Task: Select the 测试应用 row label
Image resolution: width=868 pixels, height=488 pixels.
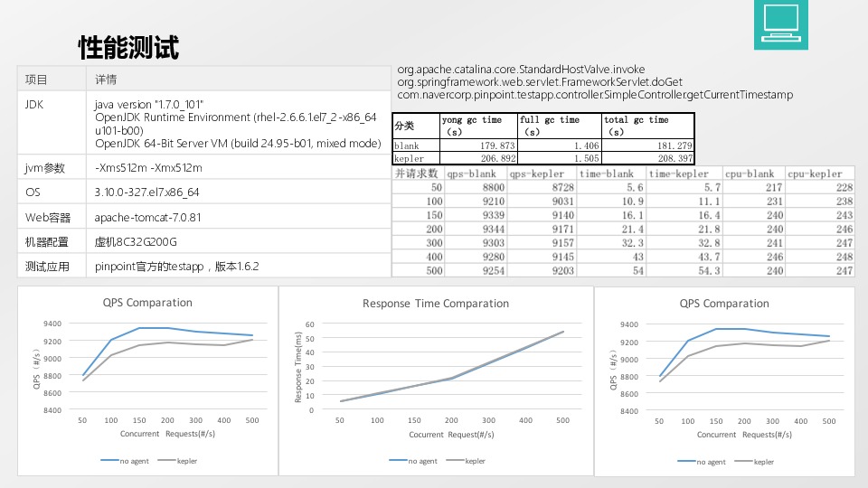Action: (x=47, y=267)
